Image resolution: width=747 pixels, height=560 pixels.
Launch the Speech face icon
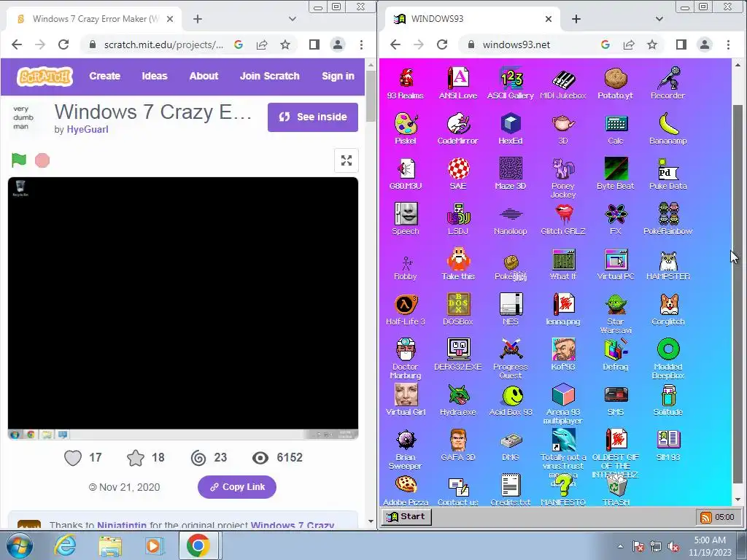coord(406,219)
